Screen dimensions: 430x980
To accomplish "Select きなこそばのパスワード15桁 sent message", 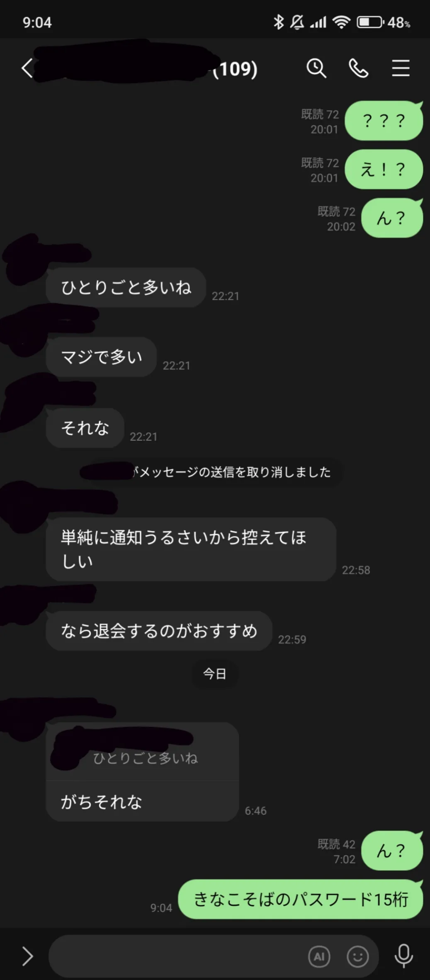I will pyautogui.click(x=301, y=899).
